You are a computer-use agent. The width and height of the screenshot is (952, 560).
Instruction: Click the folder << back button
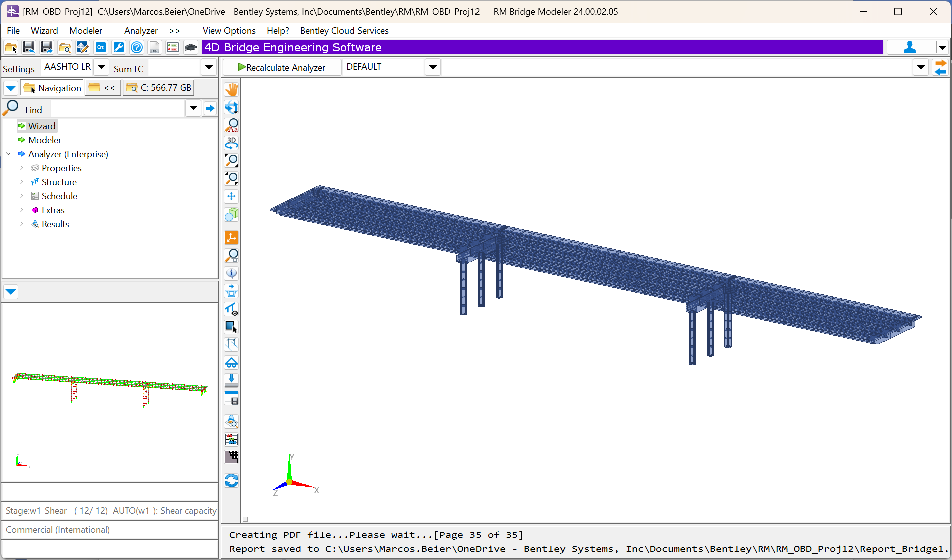[102, 88]
